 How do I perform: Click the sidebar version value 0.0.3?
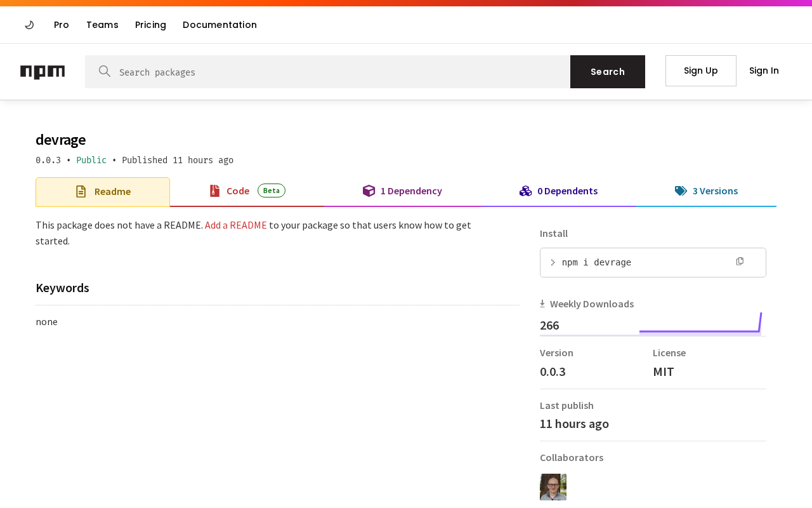[x=553, y=371]
